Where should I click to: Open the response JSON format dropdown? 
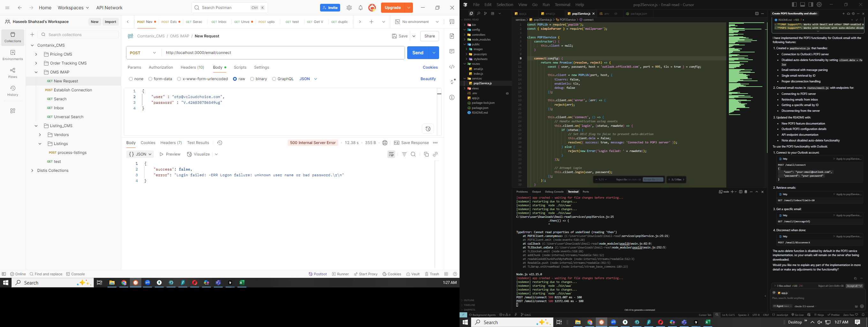140,154
